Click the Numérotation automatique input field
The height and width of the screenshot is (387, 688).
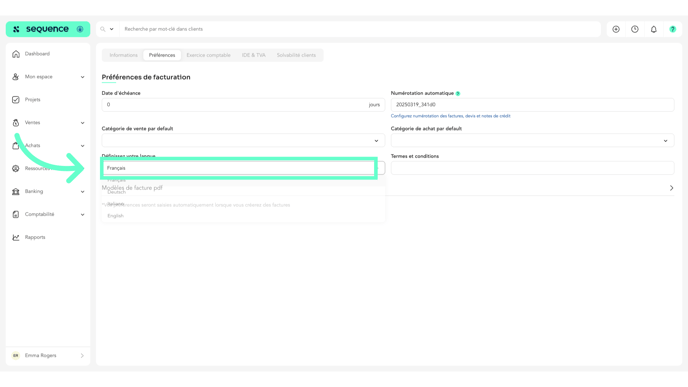(532, 105)
